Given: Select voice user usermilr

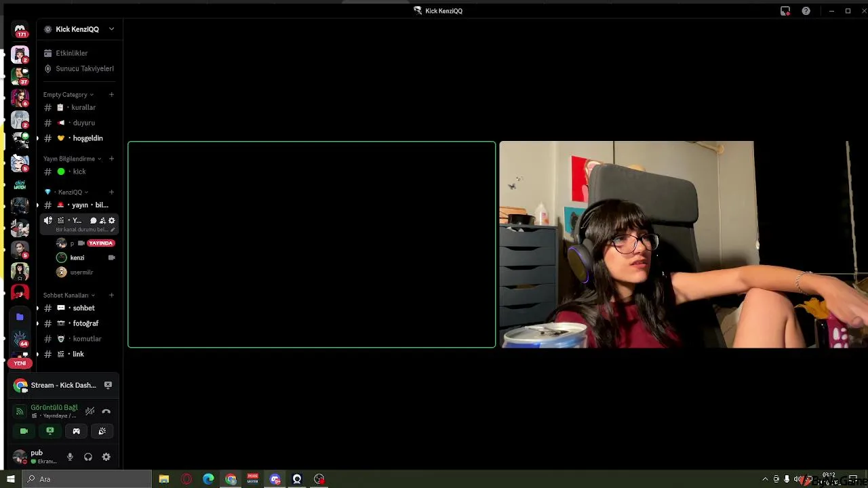Looking at the screenshot, I should pos(85,272).
